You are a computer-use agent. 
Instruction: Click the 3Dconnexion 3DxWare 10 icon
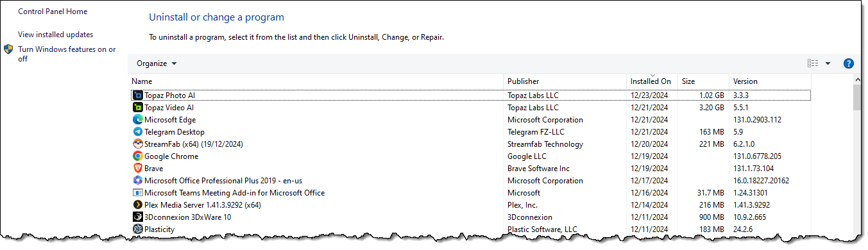point(137,217)
